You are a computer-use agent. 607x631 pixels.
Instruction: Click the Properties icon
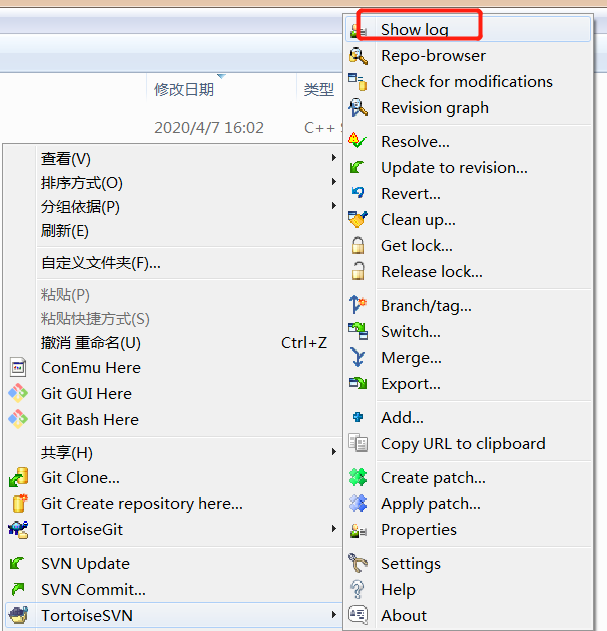coord(358,530)
